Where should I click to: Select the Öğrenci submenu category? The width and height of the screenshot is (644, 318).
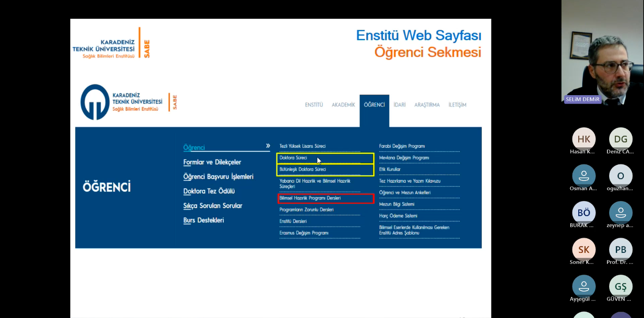click(194, 148)
